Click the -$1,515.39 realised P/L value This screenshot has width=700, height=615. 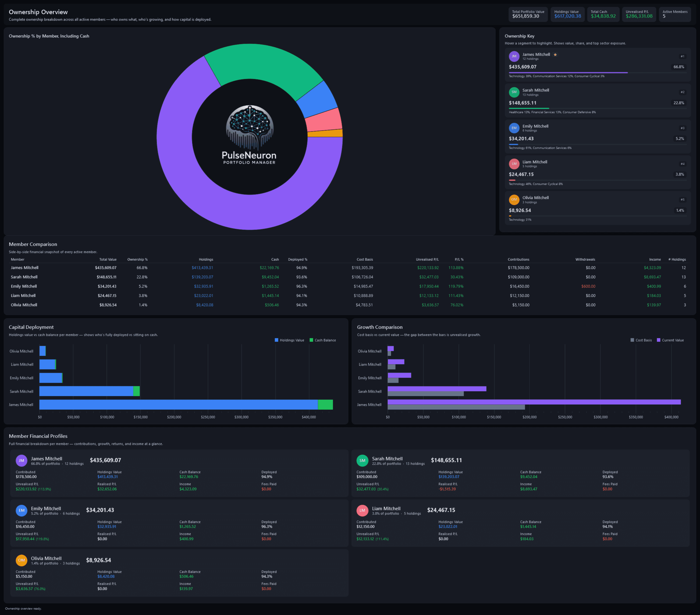coord(447,489)
